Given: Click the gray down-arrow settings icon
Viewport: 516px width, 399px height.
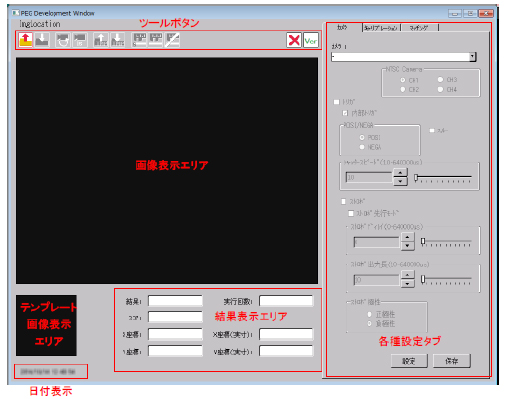Looking at the screenshot, I should tap(118, 40).
